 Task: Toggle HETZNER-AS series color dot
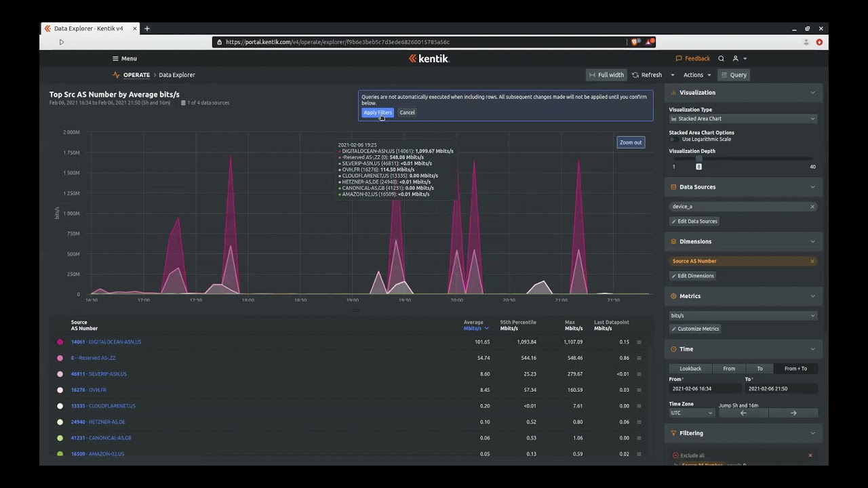(60, 422)
